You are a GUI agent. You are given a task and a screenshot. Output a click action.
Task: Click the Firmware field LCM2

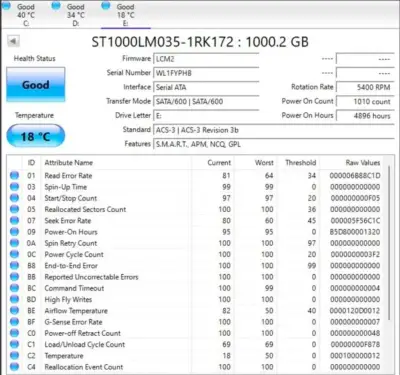click(x=206, y=59)
